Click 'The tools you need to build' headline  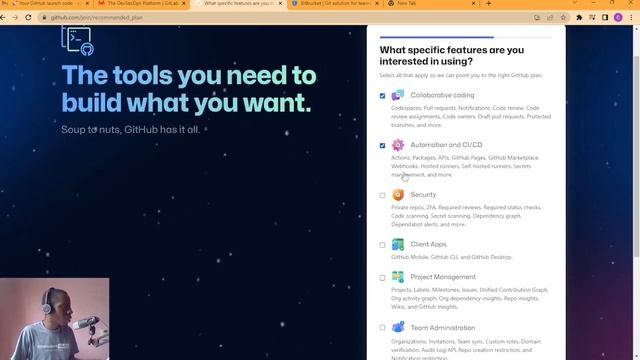click(189, 89)
